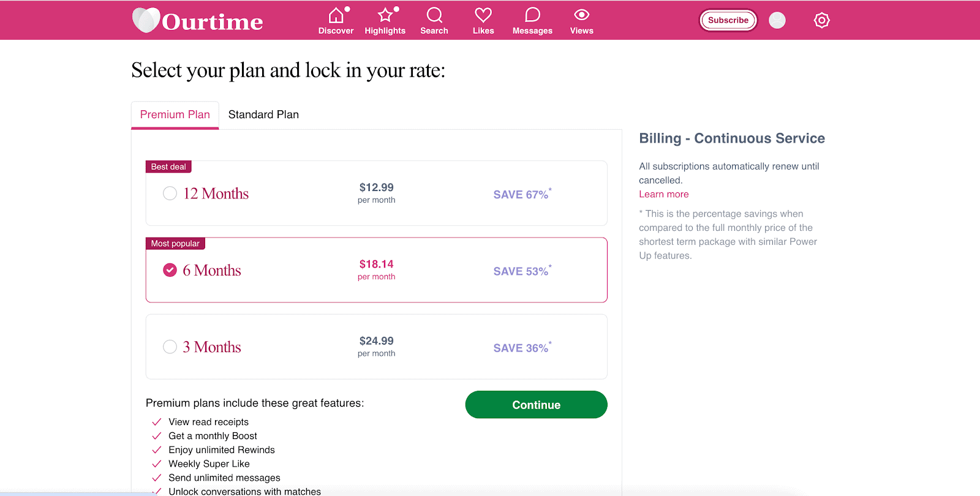Select the 3 Months radio button
980x496 pixels.
[170, 347]
